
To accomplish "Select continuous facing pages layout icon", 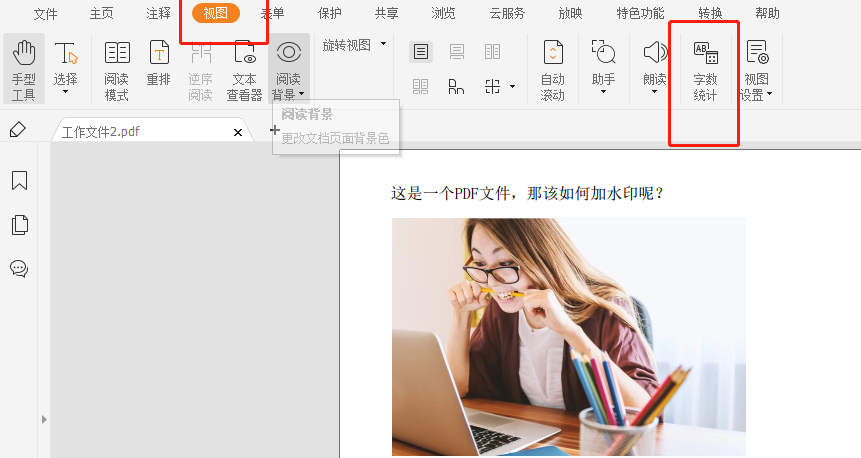I will click(421, 86).
